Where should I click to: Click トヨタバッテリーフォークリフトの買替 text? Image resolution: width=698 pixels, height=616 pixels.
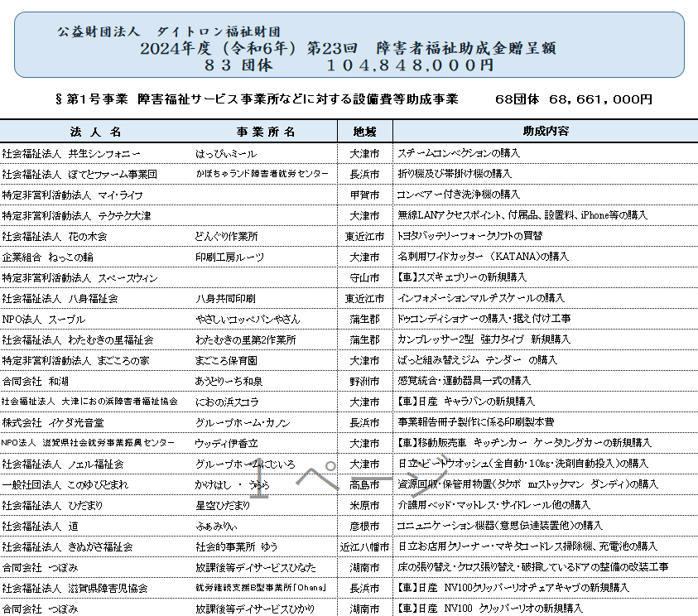(x=470, y=236)
